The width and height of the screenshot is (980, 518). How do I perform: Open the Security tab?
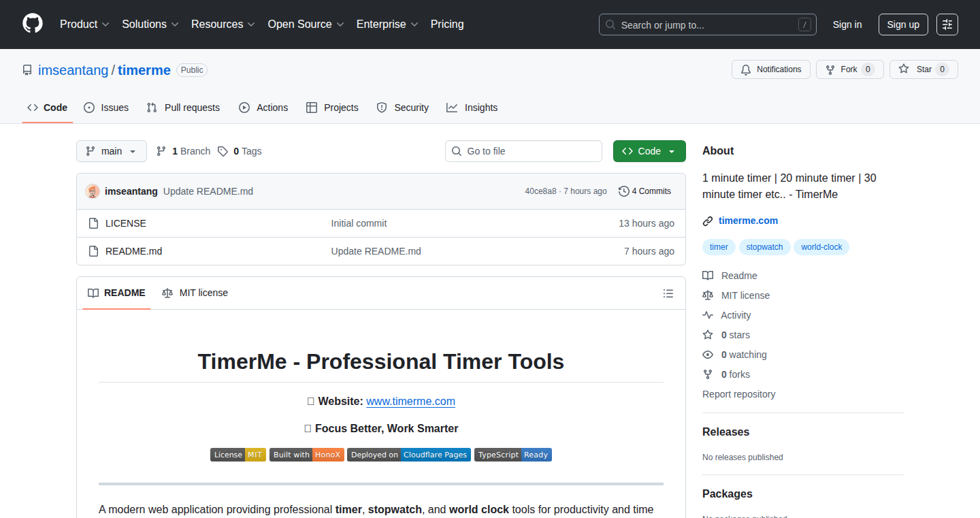pos(403,108)
